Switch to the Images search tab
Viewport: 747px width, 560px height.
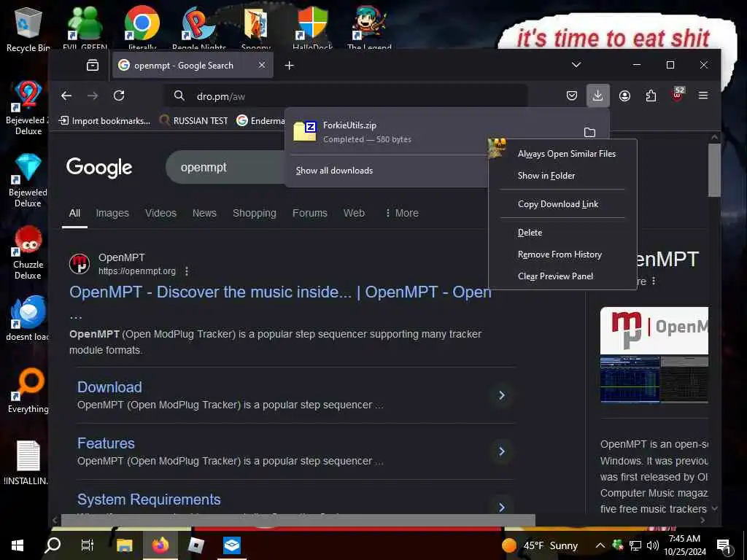(112, 213)
